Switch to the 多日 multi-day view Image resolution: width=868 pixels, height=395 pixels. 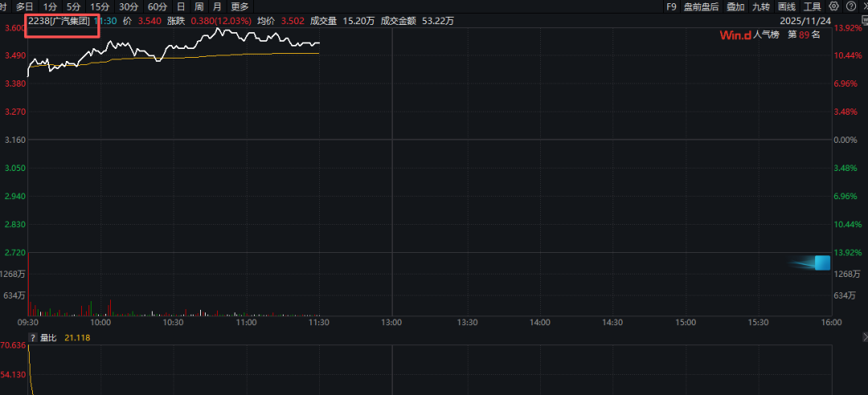tap(24, 6)
